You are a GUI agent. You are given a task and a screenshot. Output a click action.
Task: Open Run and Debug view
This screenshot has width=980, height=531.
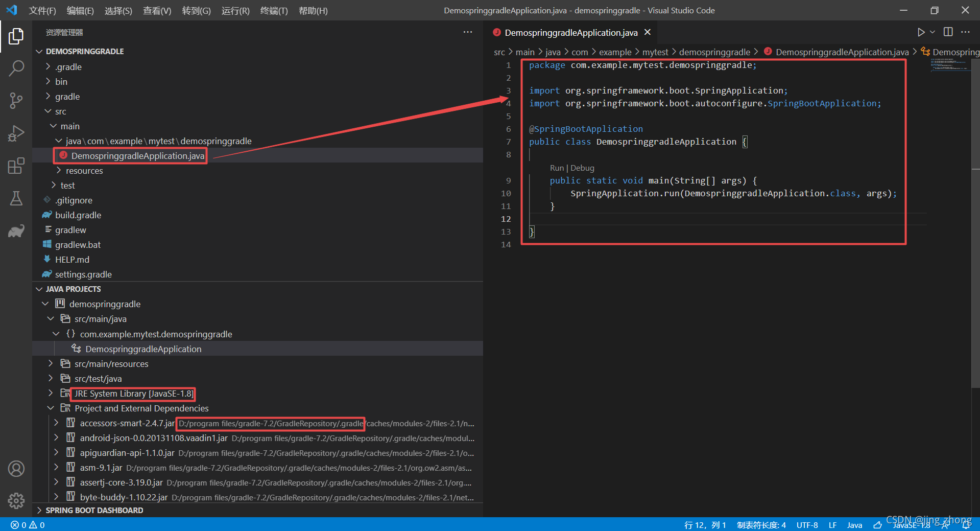click(x=16, y=133)
